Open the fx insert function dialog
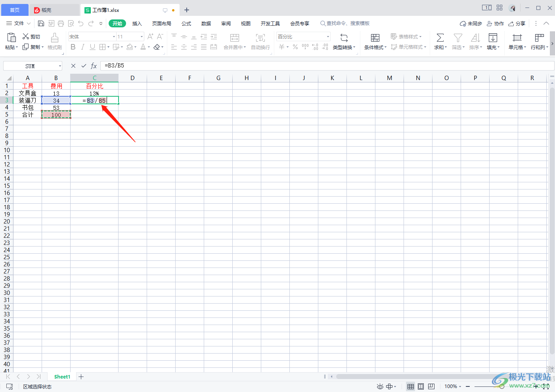The height and width of the screenshot is (392, 555). pos(94,66)
